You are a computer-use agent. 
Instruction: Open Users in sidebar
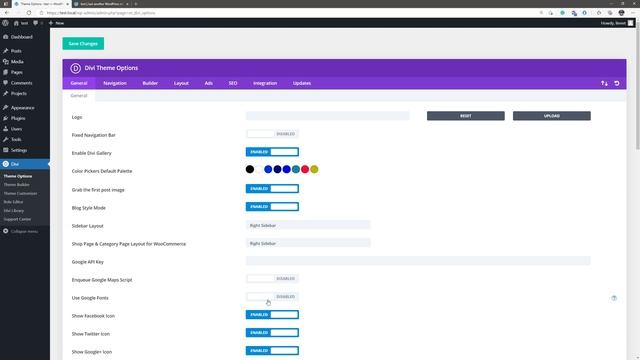16,129
